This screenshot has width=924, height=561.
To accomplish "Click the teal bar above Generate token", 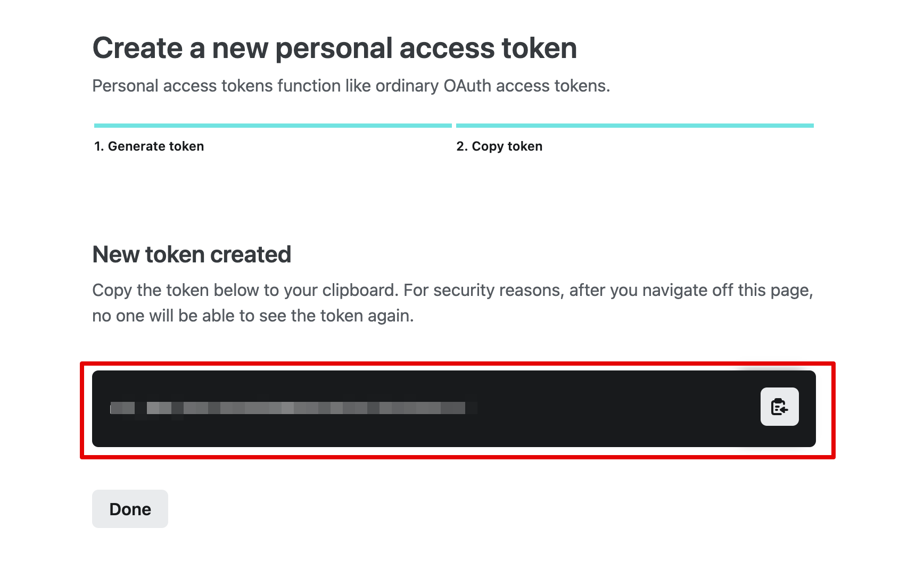I will click(x=273, y=126).
